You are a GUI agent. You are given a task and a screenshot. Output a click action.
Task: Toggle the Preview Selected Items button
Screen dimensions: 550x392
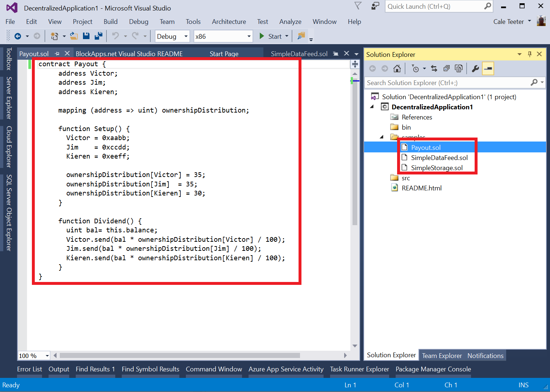(x=488, y=68)
